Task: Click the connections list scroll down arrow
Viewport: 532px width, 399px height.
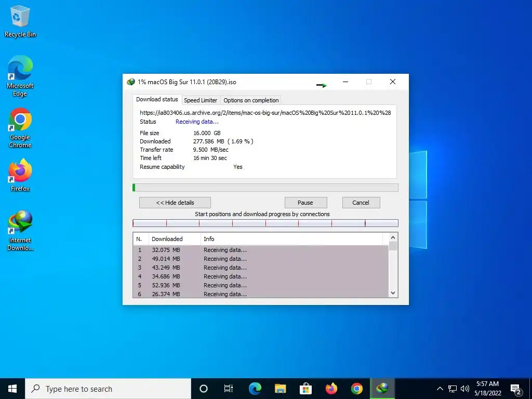Action: 393,293
